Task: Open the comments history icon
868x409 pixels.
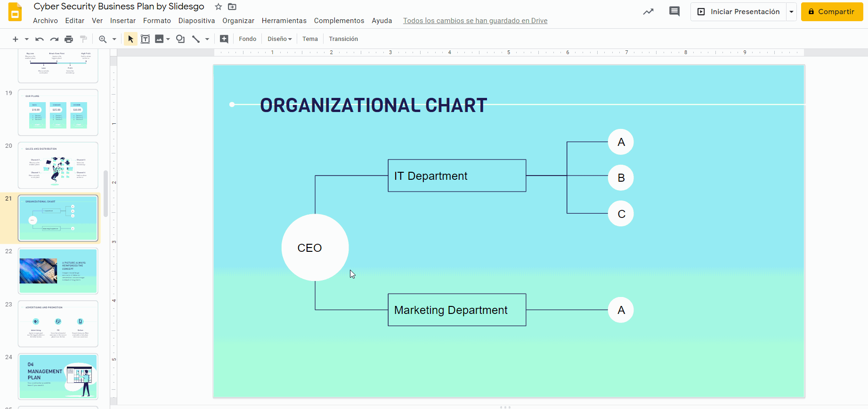Action: 674,12
